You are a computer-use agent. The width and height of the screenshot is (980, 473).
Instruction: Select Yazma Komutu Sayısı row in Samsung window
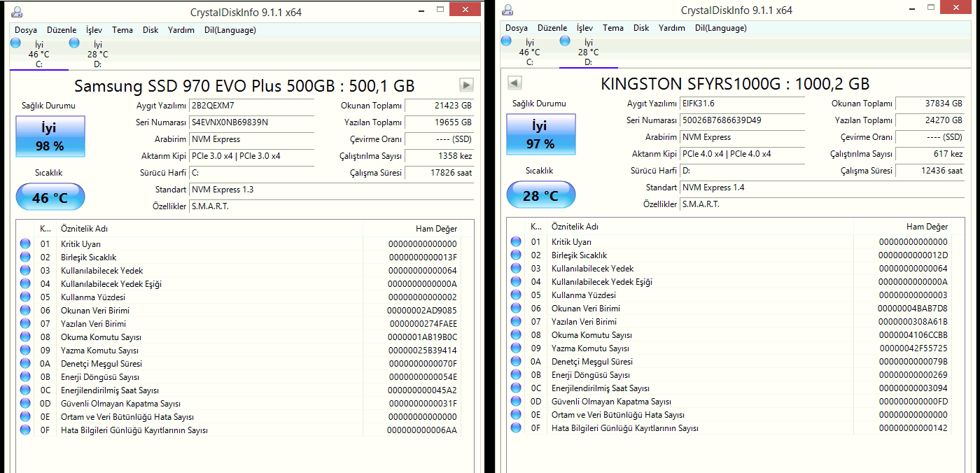coord(239,351)
